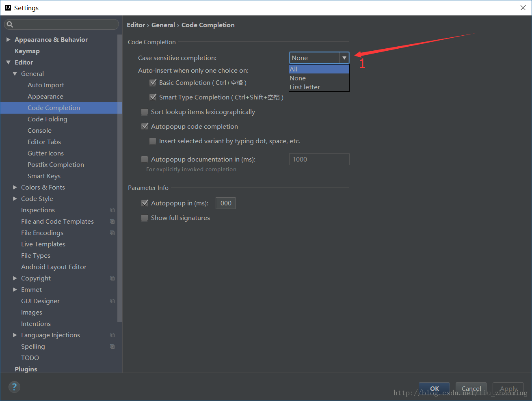
Task: Click the icon beside Language Injections
Action: 112,335
